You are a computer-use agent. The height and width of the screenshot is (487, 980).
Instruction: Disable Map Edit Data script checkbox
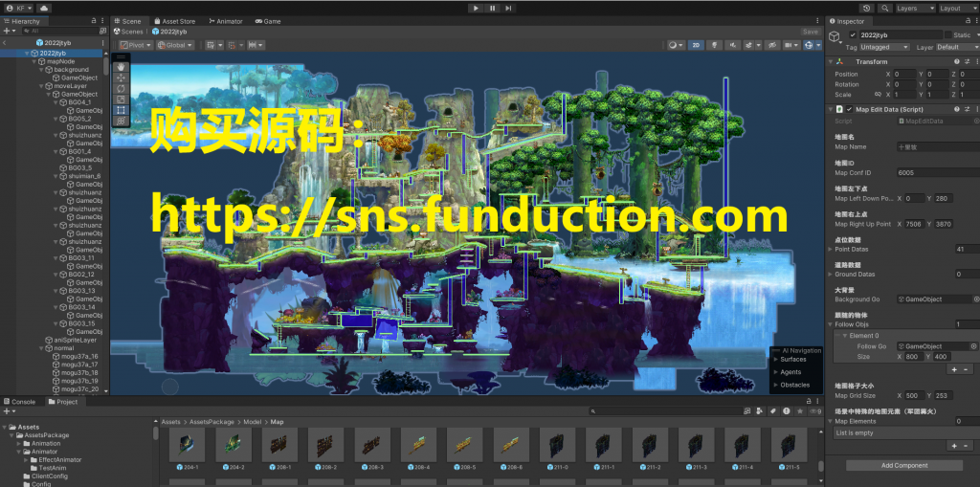tap(850, 109)
